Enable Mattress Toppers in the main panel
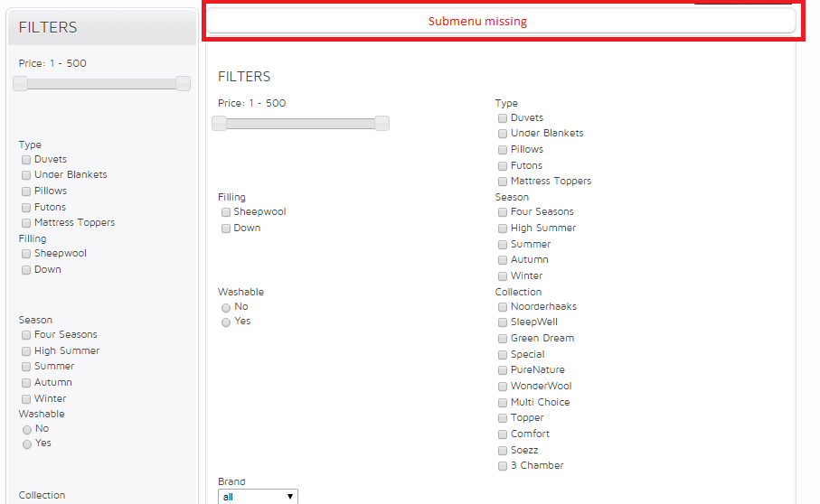 (503, 182)
